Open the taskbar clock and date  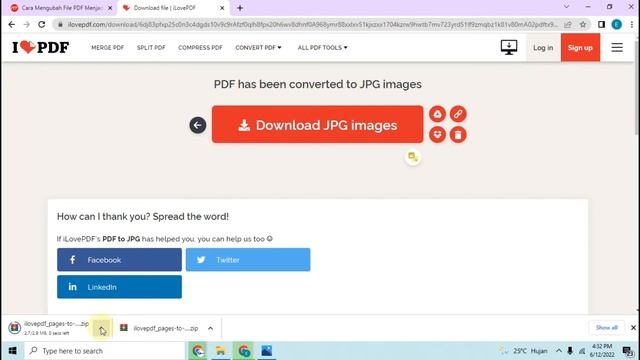point(602,351)
